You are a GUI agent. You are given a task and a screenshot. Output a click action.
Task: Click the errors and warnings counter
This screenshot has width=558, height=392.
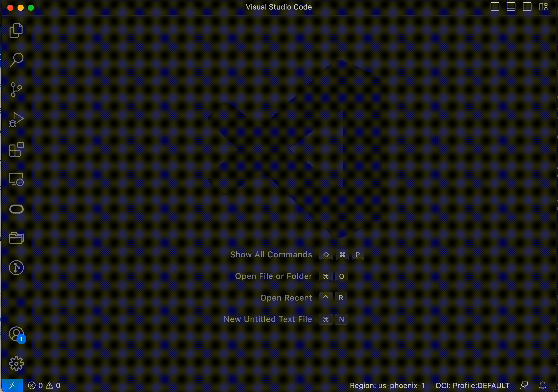(44, 386)
